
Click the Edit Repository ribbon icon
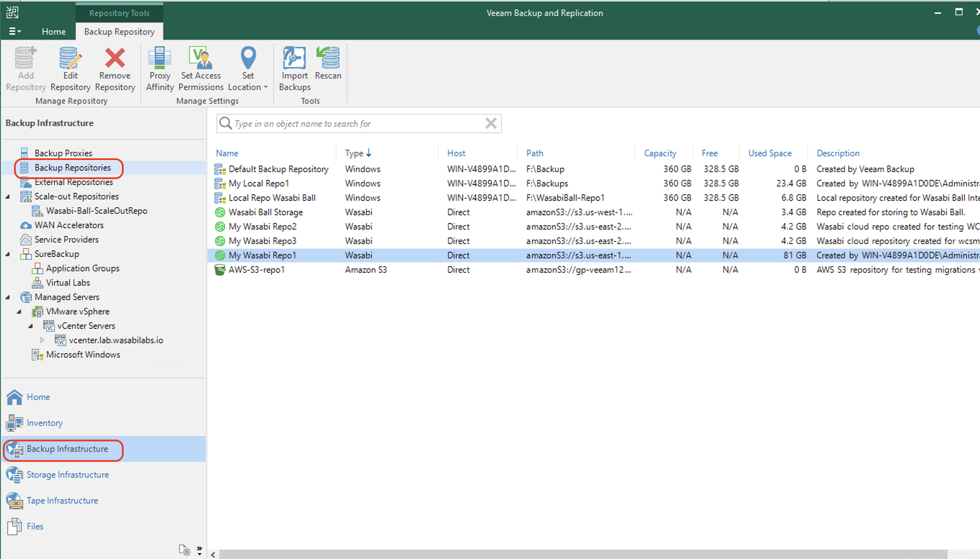(70, 58)
